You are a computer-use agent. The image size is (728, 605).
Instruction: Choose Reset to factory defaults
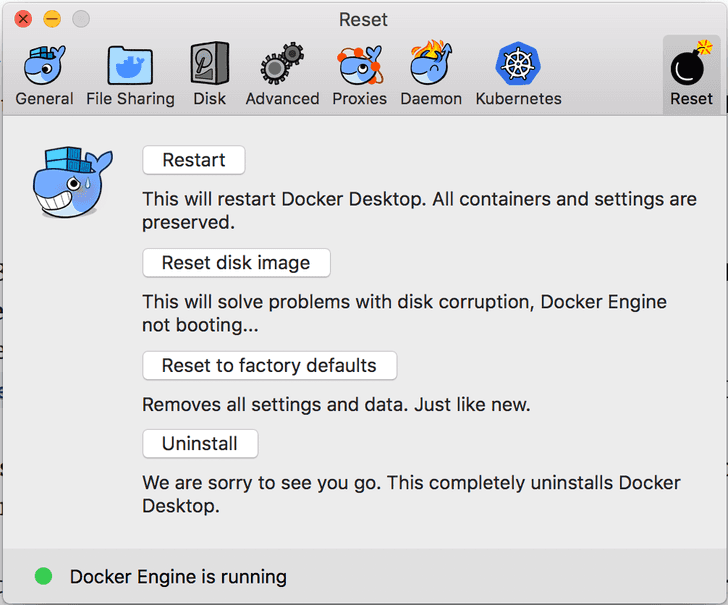(x=269, y=365)
